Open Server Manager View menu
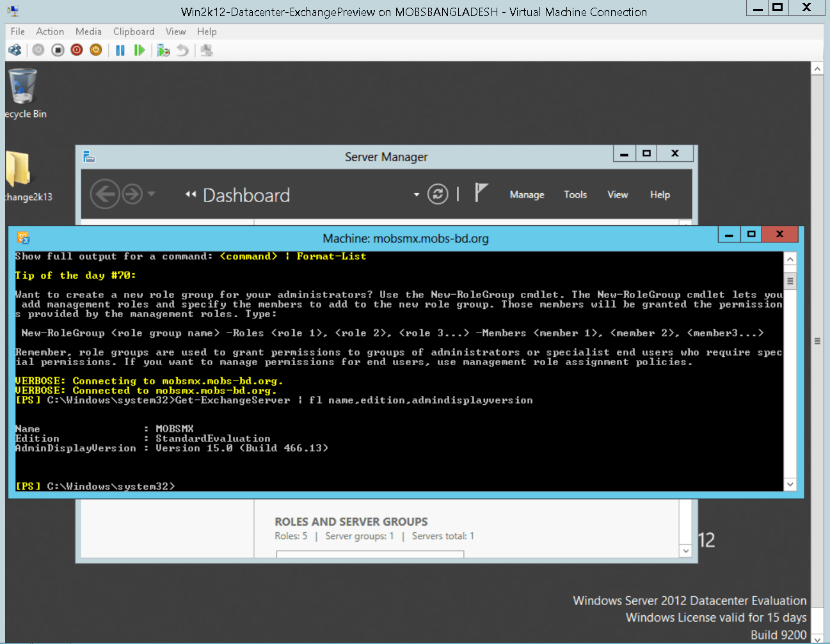This screenshot has height=644, width=830. 618,194
